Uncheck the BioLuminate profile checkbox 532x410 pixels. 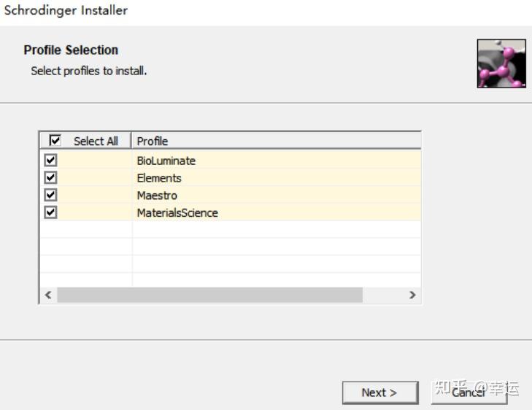[50, 160]
